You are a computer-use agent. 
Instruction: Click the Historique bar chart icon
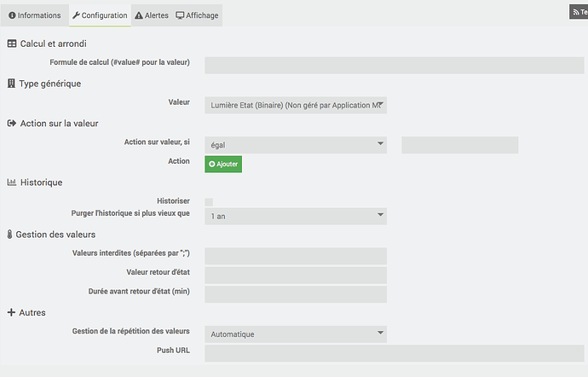[12, 182]
